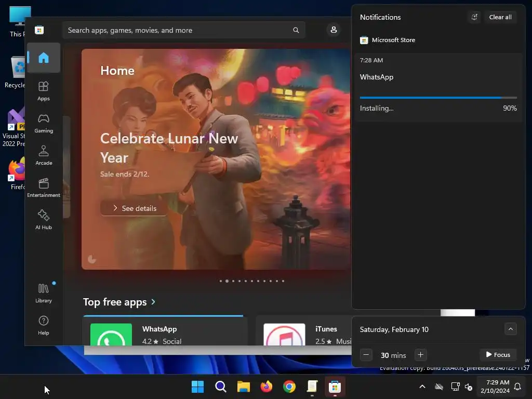Click the iTunes app icon

click(x=284, y=335)
